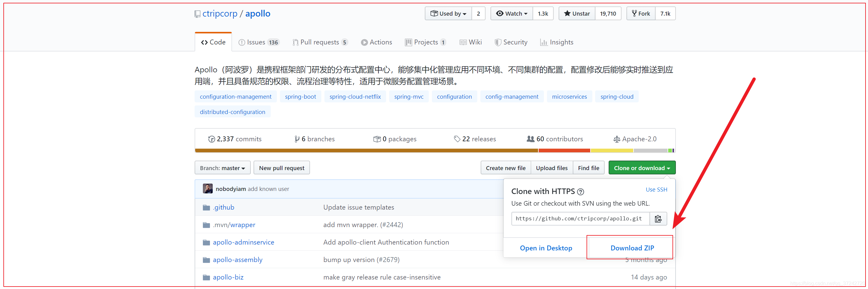
Task: Open the Projects tab
Action: (x=426, y=42)
